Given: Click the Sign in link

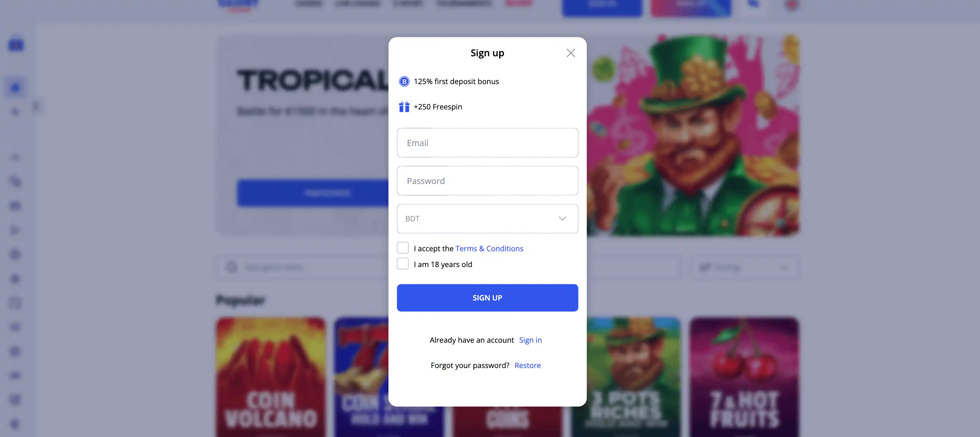Looking at the screenshot, I should (531, 340).
